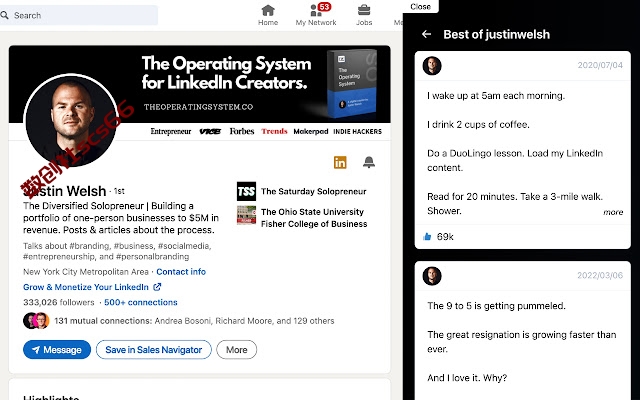The image size is (640, 400).
Task: Click the 2022/03/06 post date
Action: [x=600, y=276]
